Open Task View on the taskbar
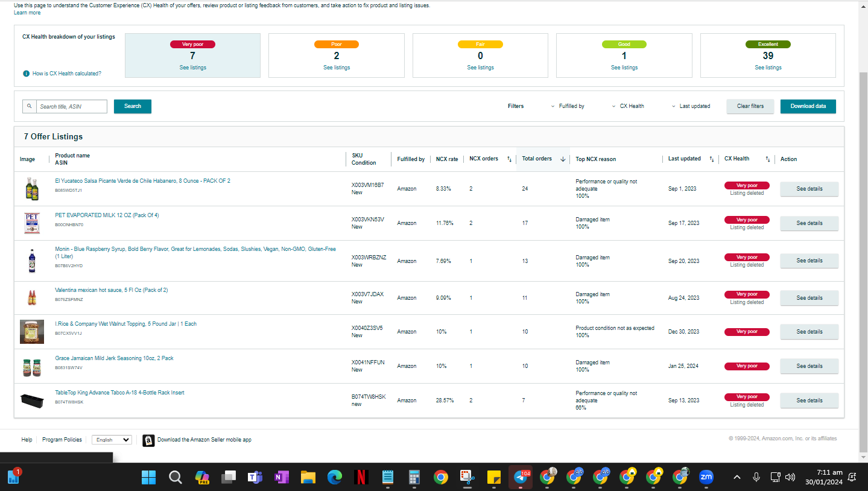This screenshot has height=491, width=868. point(229,478)
